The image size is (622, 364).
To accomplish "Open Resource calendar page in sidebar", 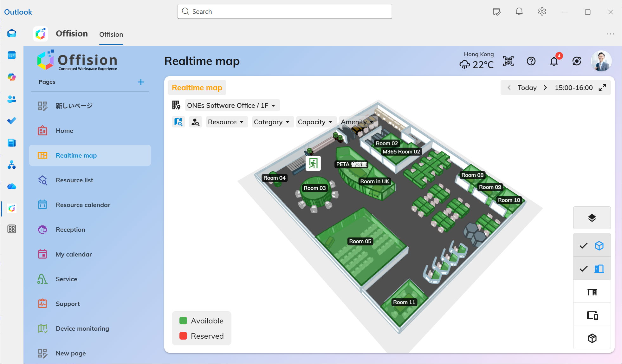I will 83,205.
